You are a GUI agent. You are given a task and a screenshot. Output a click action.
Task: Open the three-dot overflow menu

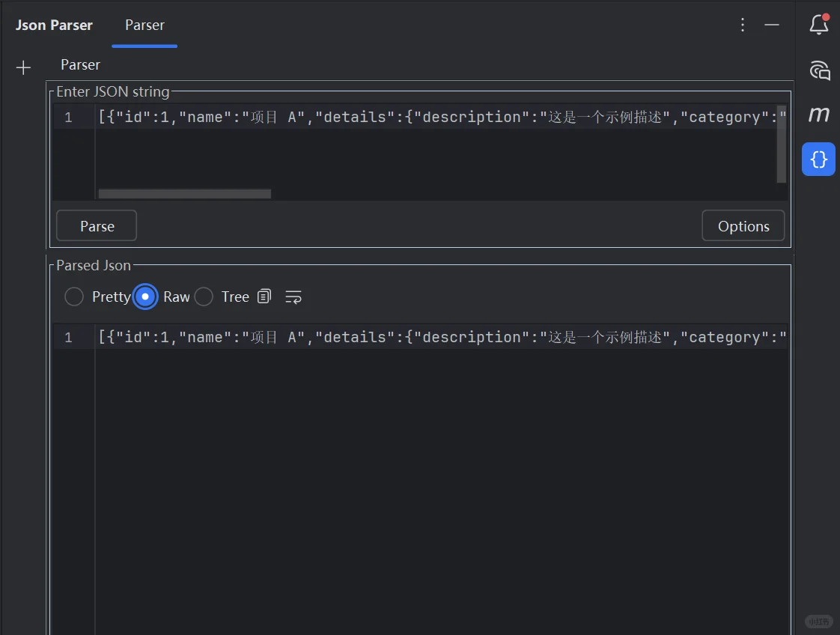click(742, 24)
